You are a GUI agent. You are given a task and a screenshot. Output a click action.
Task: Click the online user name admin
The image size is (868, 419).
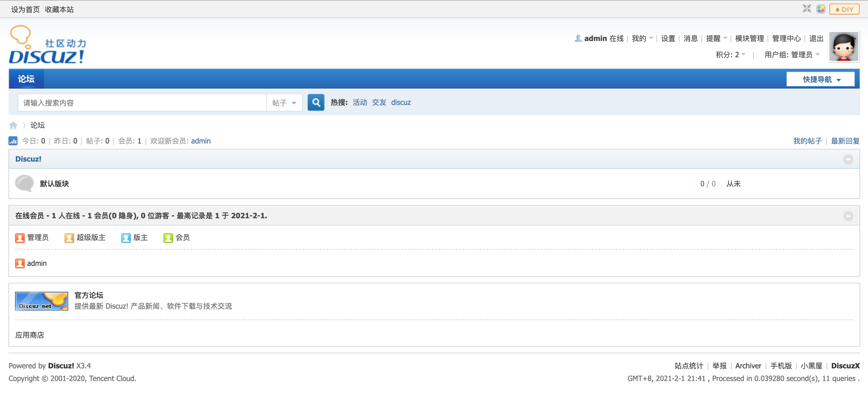(37, 263)
